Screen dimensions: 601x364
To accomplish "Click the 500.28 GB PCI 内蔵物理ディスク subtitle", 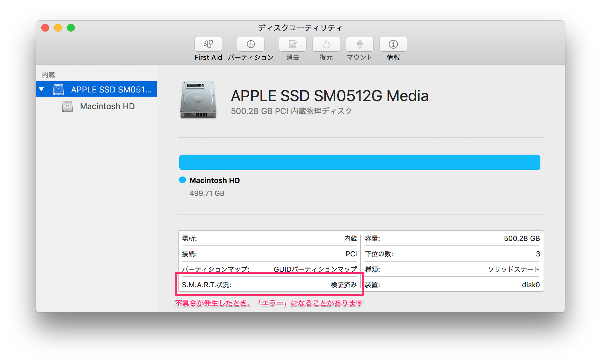I will coord(291,111).
